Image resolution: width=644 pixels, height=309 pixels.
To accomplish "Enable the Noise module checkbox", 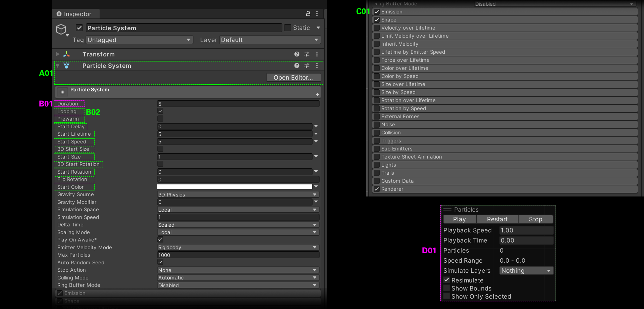I will pyautogui.click(x=377, y=125).
